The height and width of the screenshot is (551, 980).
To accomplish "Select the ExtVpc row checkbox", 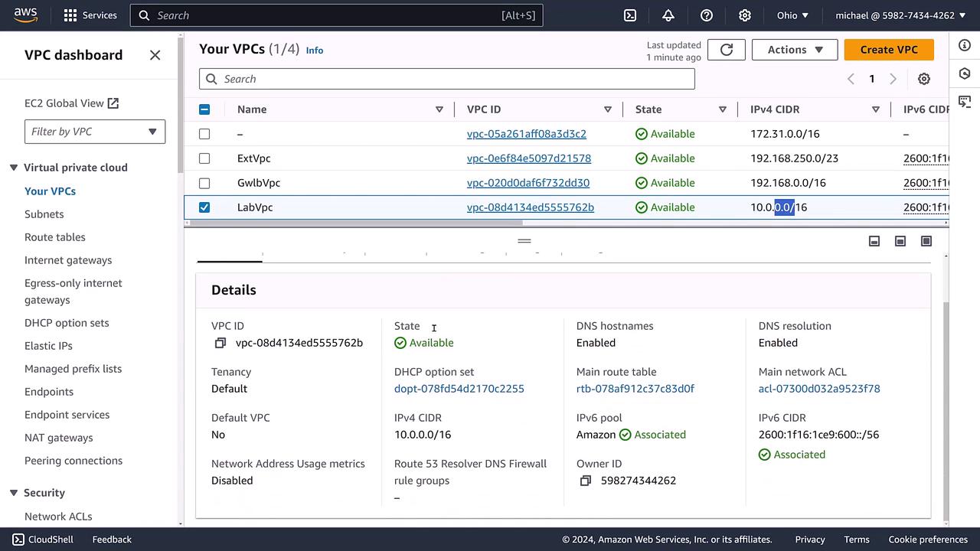I will [204, 158].
